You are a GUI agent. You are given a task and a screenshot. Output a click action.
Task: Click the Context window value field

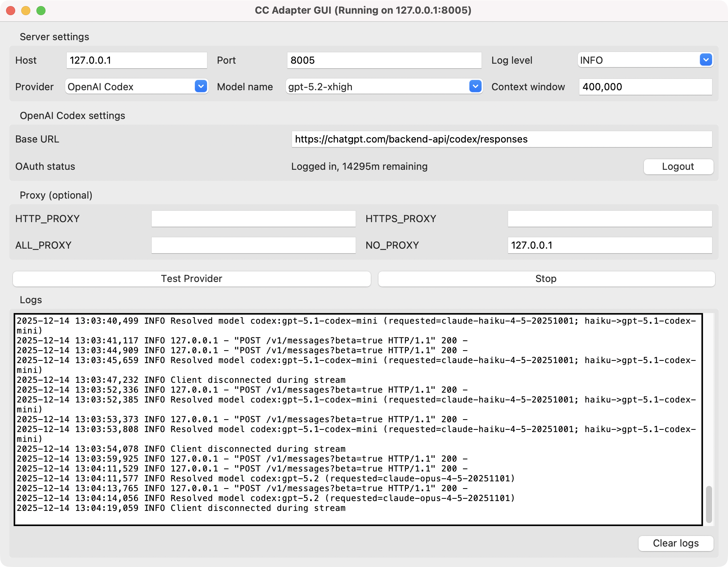[645, 87]
